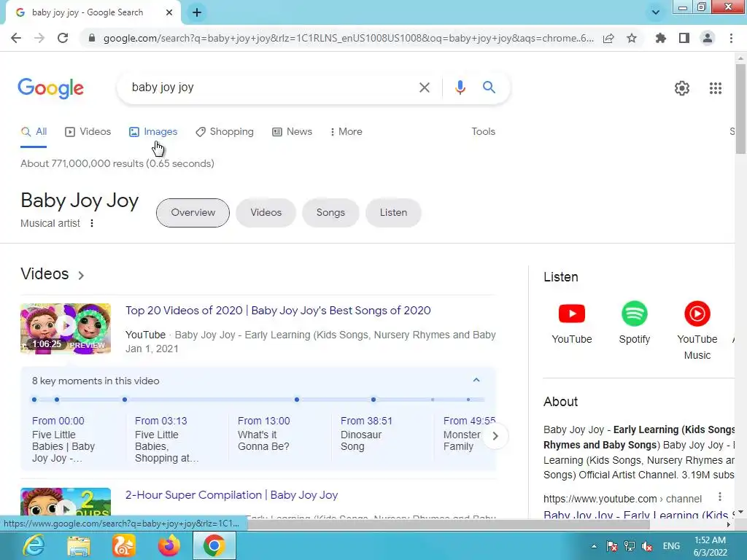Viewport: 747px width, 560px height.
Task: Show hidden system tray icons
Action: 594,546
